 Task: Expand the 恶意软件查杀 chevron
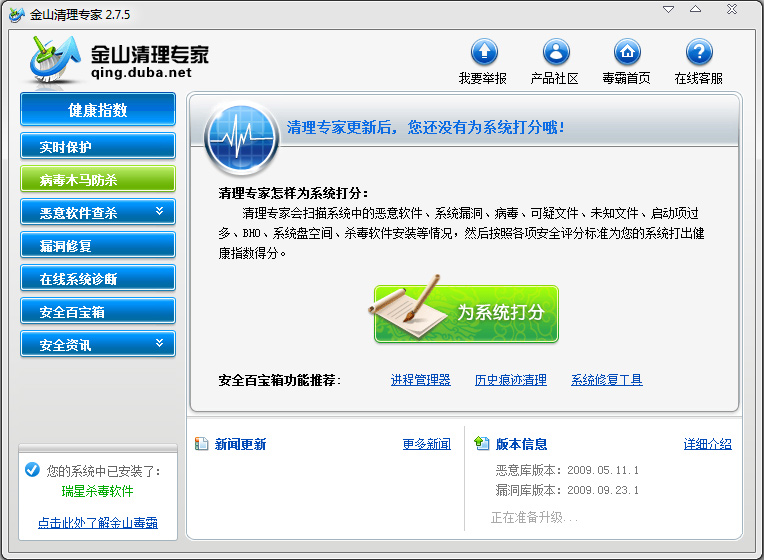coord(159,211)
